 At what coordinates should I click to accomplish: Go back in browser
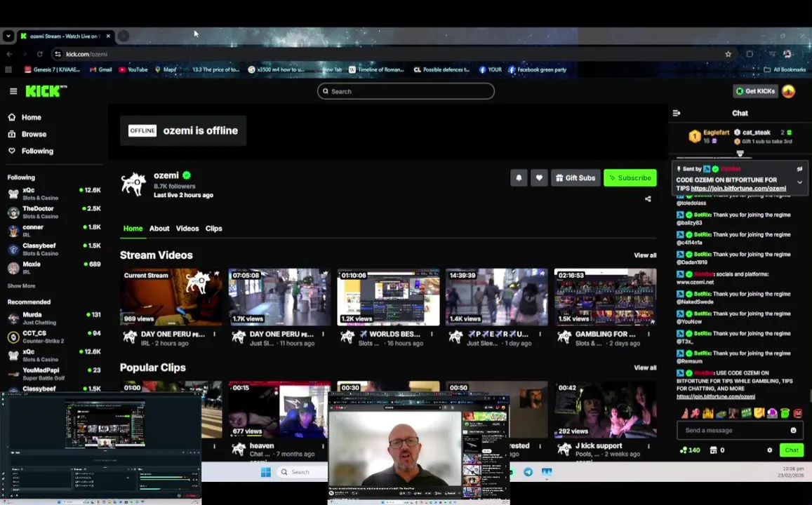click(x=9, y=54)
